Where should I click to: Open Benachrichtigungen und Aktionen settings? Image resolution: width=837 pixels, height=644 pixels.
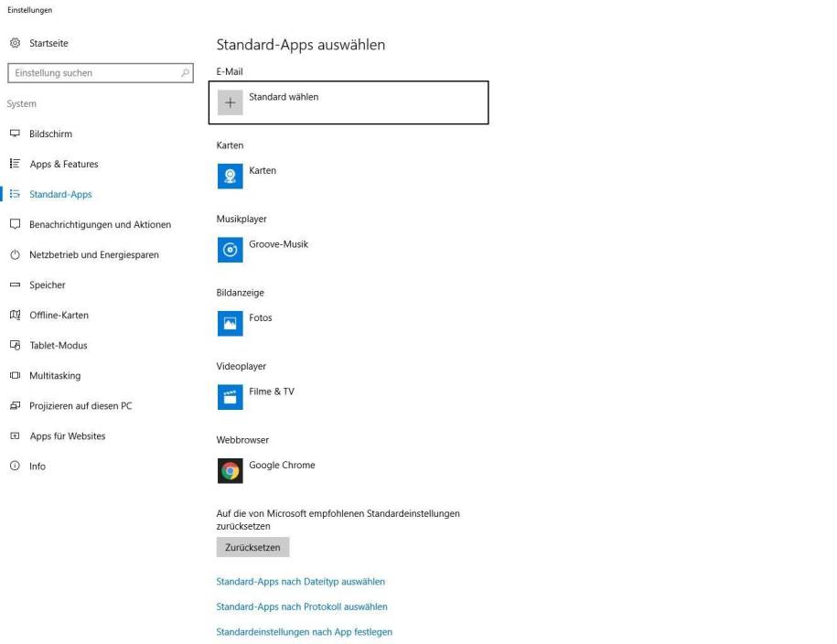pyautogui.click(x=16, y=224)
